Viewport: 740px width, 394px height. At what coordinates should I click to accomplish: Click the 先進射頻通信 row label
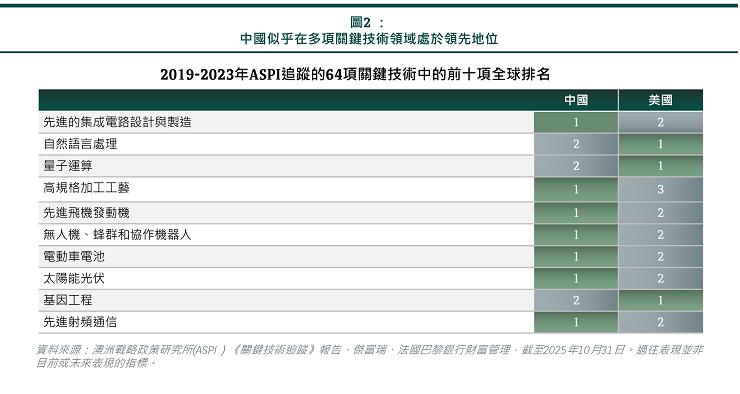80,322
